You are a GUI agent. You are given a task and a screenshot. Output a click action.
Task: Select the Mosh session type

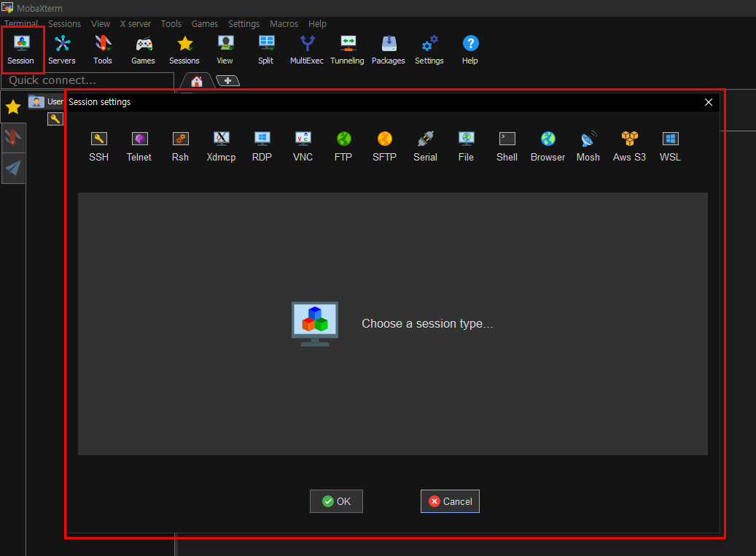click(588, 147)
